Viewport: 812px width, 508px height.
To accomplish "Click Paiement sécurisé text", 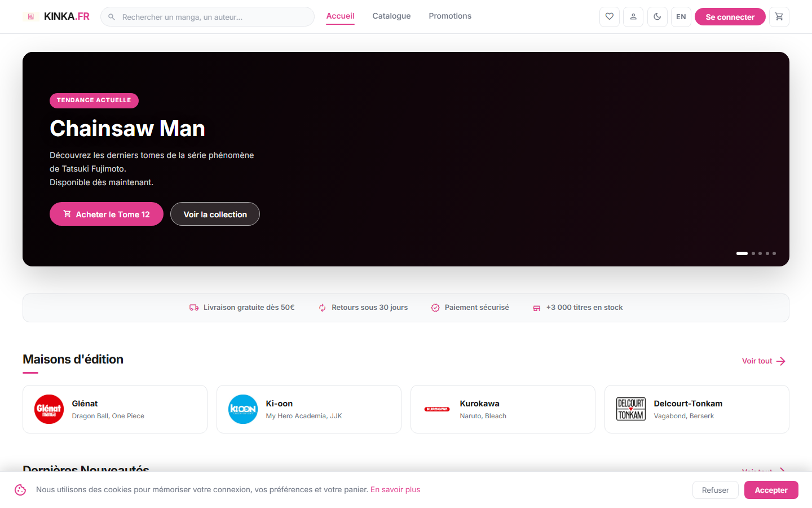I will (x=477, y=308).
